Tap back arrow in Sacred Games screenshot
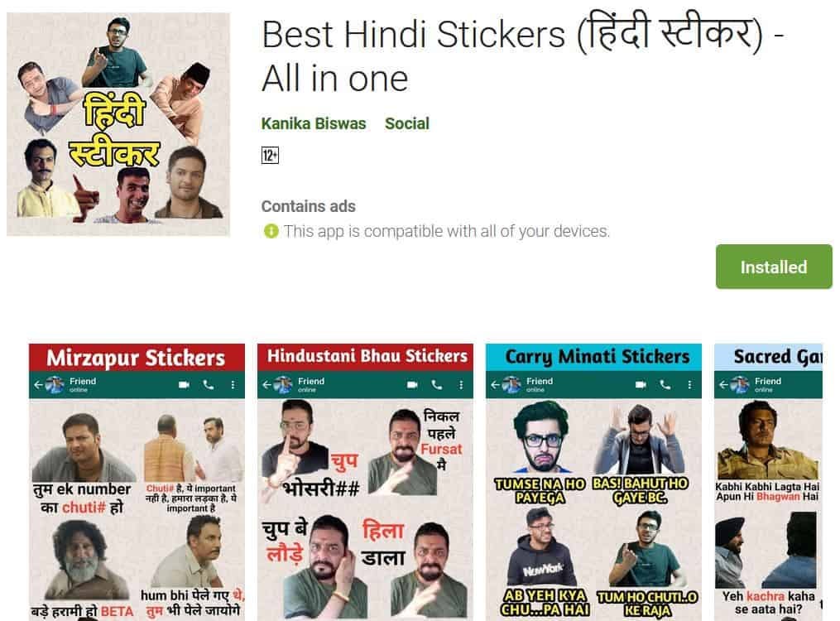The width and height of the screenshot is (840, 621). (724, 385)
